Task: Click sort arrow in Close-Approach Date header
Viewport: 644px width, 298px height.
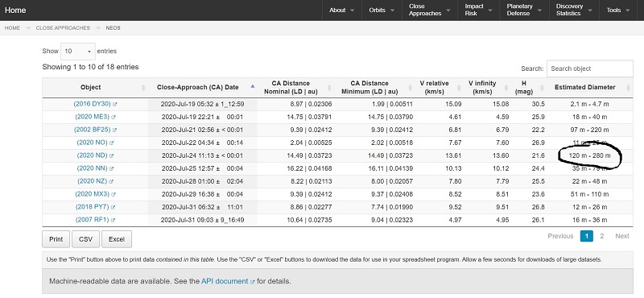Action: coord(253,87)
